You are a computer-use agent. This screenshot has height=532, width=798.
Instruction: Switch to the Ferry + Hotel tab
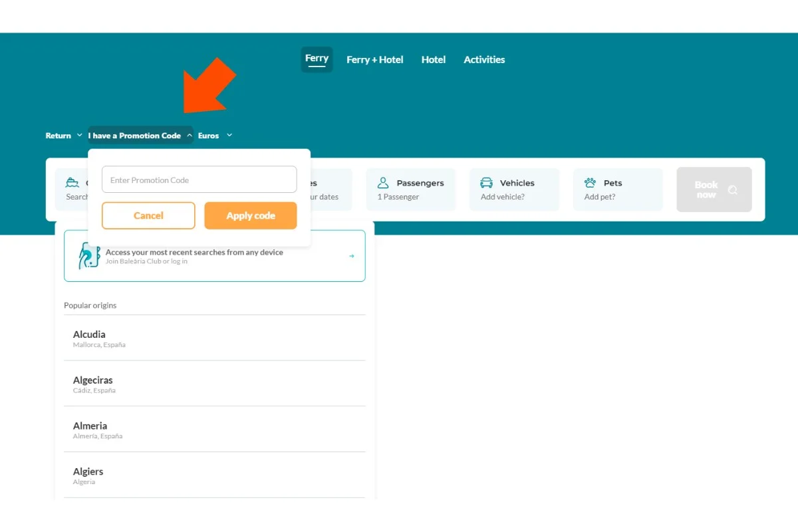(374, 60)
